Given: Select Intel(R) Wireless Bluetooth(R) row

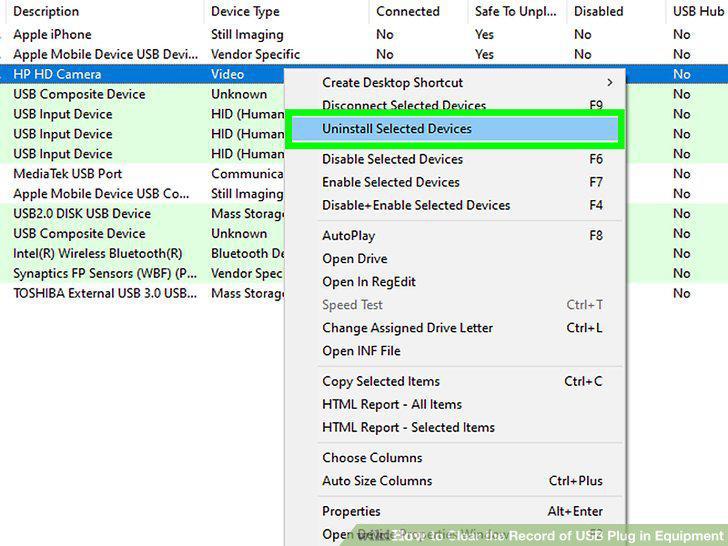Looking at the screenshot, I should (142, 254).
